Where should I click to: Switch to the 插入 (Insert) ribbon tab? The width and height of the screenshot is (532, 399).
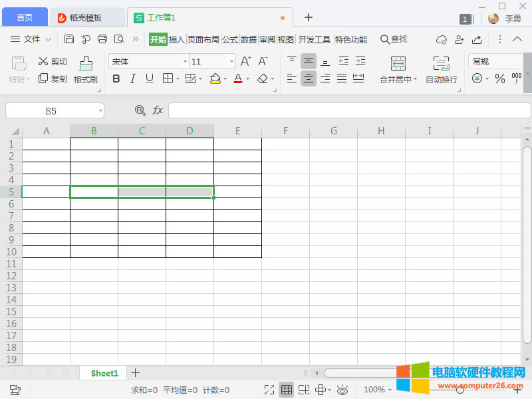pos(177,39)
